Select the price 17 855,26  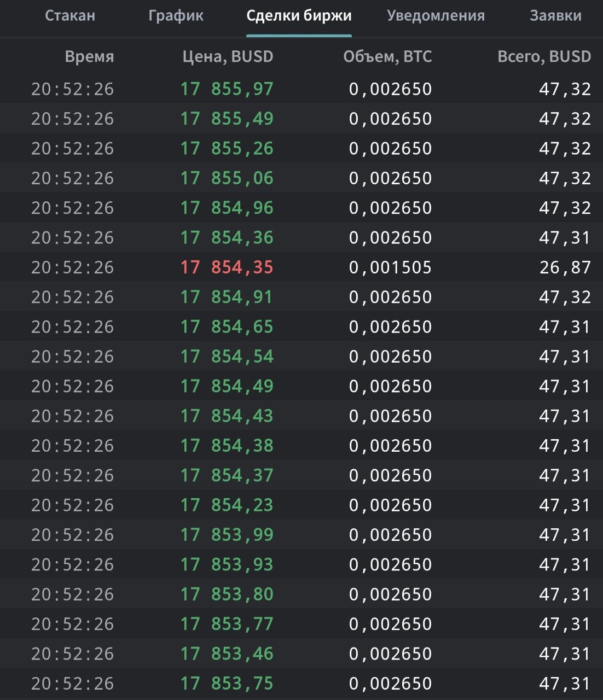pos(227,148)
